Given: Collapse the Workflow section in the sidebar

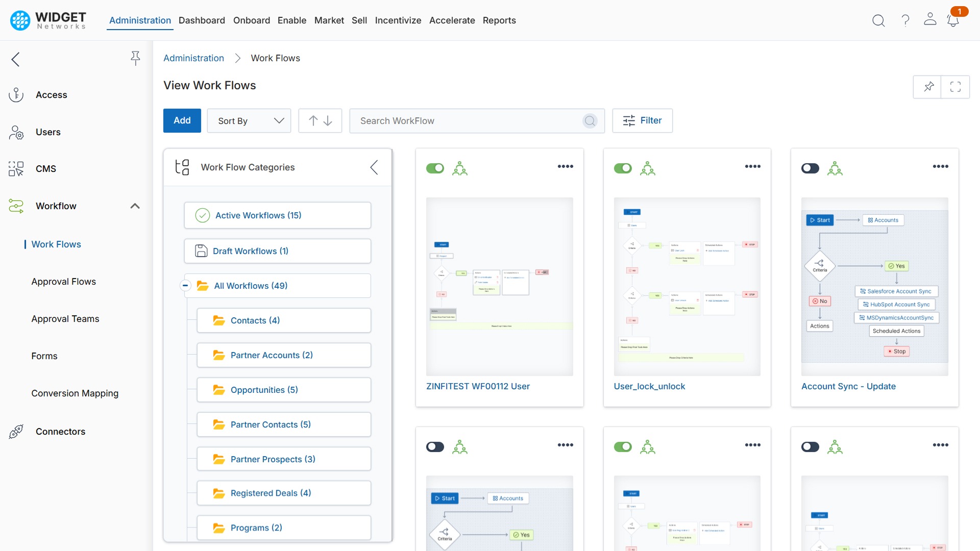Looking at the screenshot, I should [135, 206].
